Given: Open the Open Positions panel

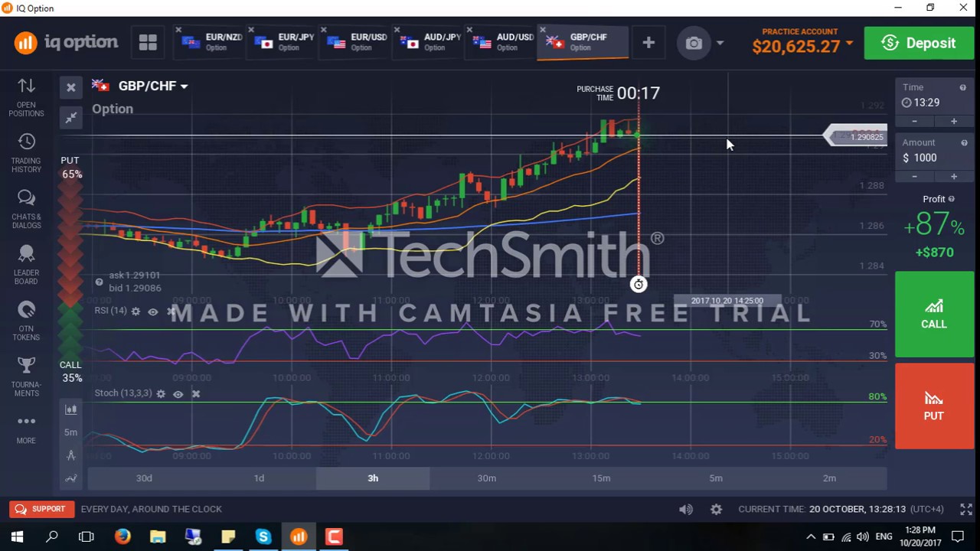Looking at the screenshot, I should click(x=26, y=97).
